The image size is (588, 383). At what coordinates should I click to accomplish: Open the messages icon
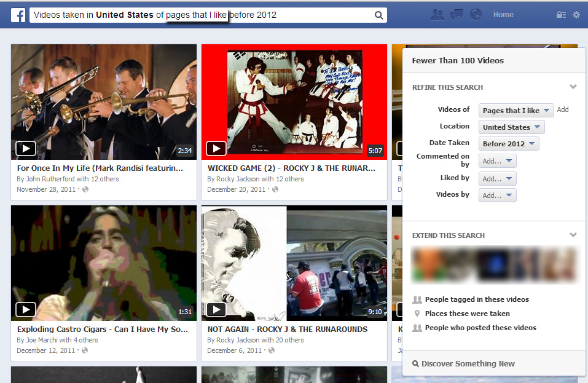point(457,15)
